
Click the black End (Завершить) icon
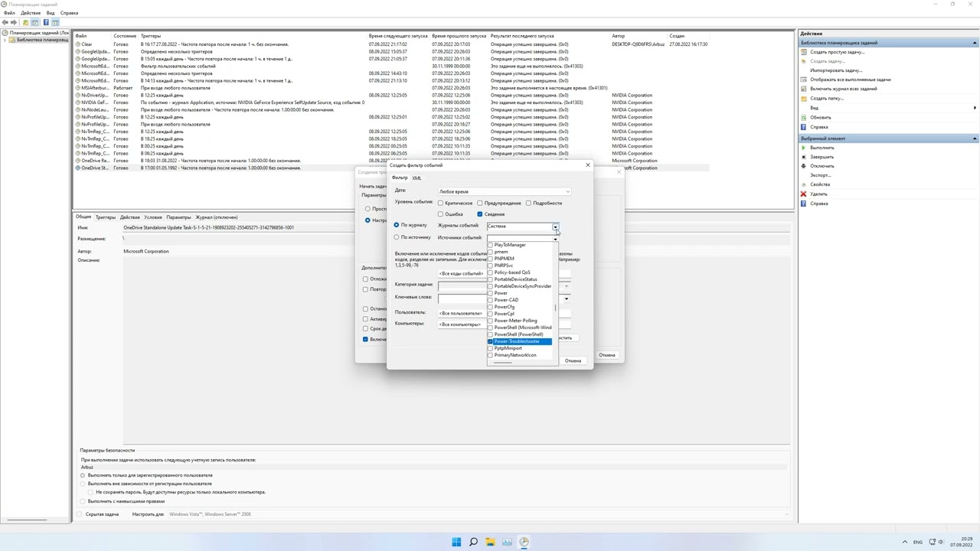point(804,157)
